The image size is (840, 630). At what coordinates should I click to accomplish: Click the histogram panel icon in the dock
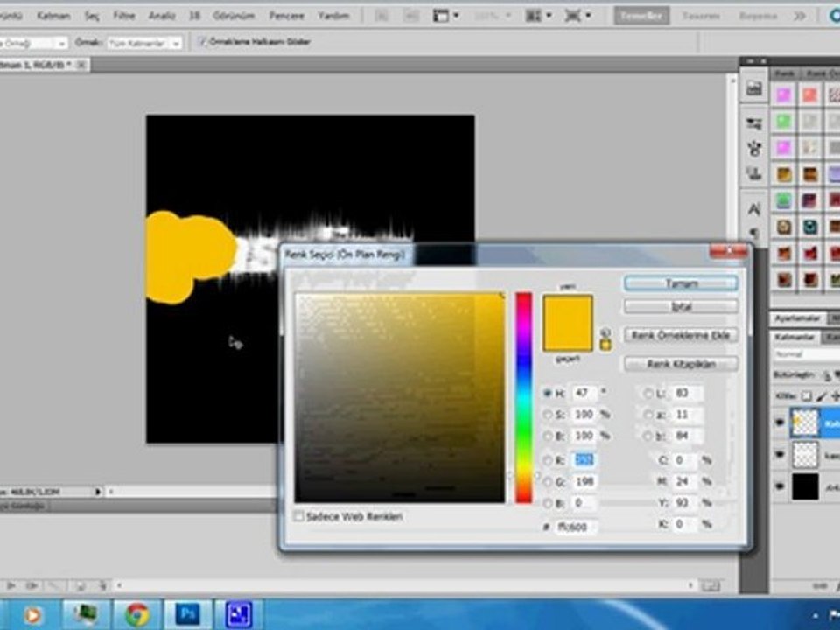click(x=753, y=87)
